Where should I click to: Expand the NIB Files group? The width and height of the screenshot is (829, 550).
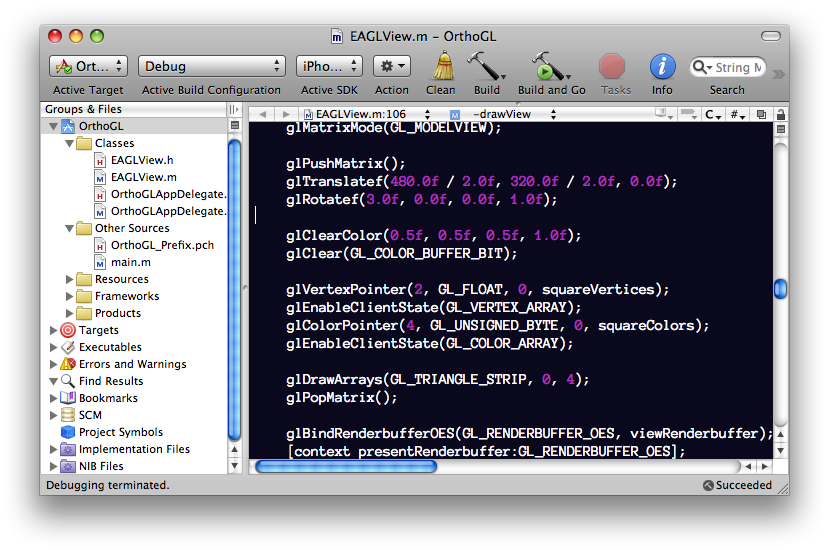pos(53,466)
